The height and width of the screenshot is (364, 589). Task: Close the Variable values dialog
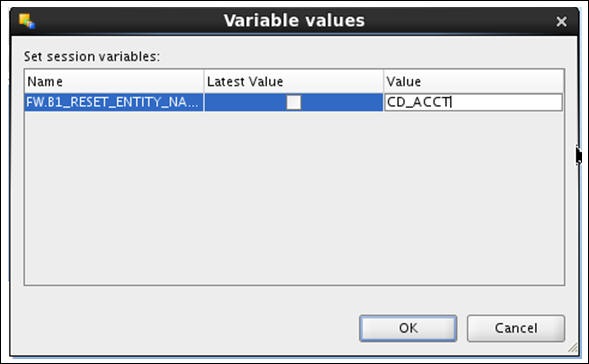point(561,21)
